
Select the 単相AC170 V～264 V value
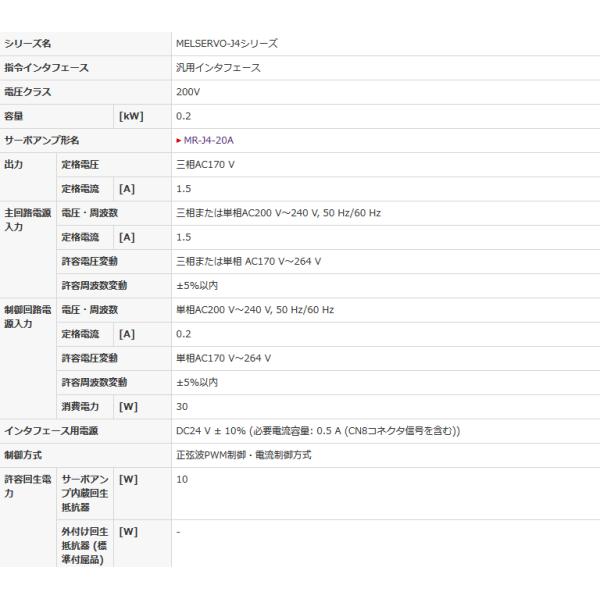pyautogui.click(x=224, y=358)
